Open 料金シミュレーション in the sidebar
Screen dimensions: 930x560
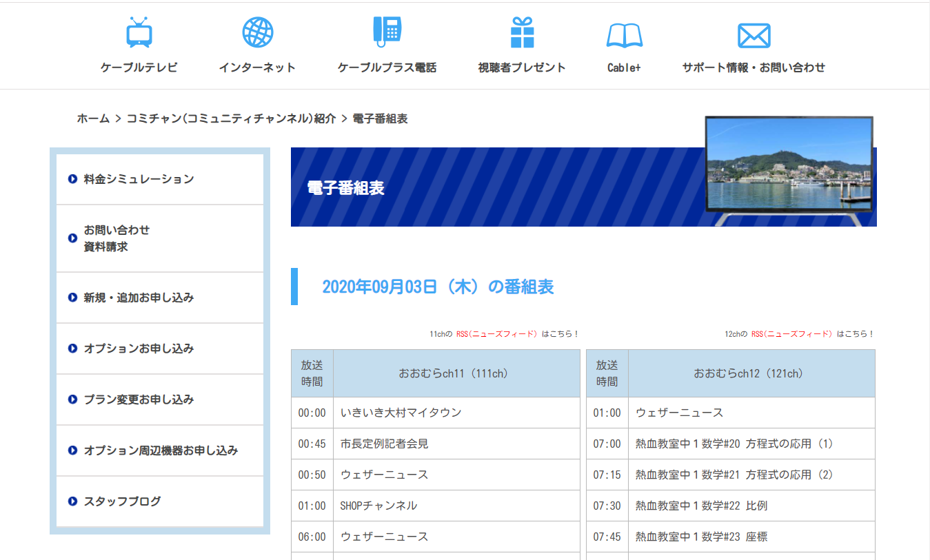click(x=160, y=179)
